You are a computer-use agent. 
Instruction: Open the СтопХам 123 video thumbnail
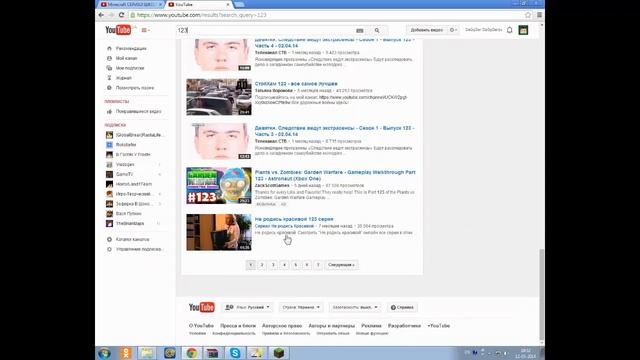pos(219,97)
